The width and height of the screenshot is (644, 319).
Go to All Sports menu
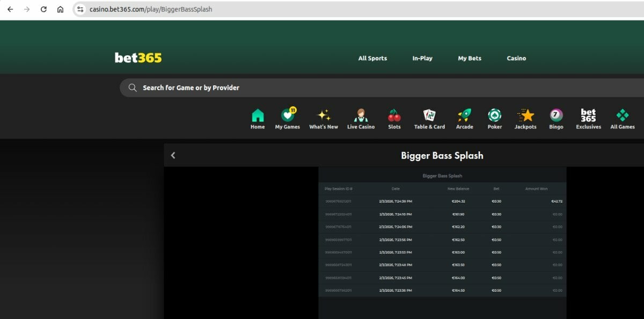click(x=372, y=58)
